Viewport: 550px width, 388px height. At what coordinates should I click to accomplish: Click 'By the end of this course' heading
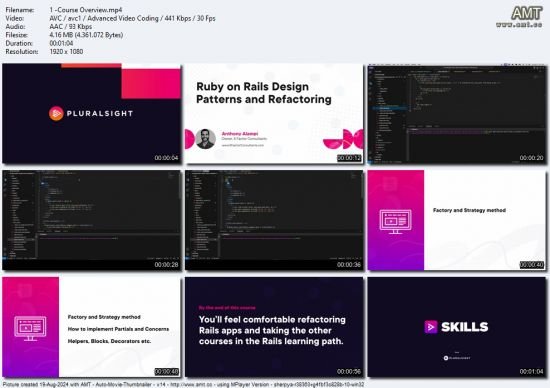pyautogui.click(x=227, y=308)
